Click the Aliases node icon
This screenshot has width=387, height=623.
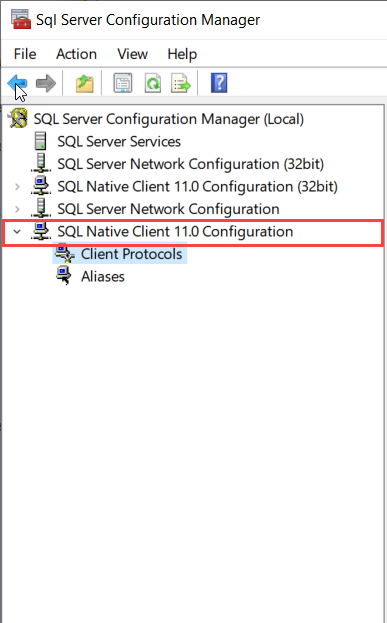pos(64,276)
